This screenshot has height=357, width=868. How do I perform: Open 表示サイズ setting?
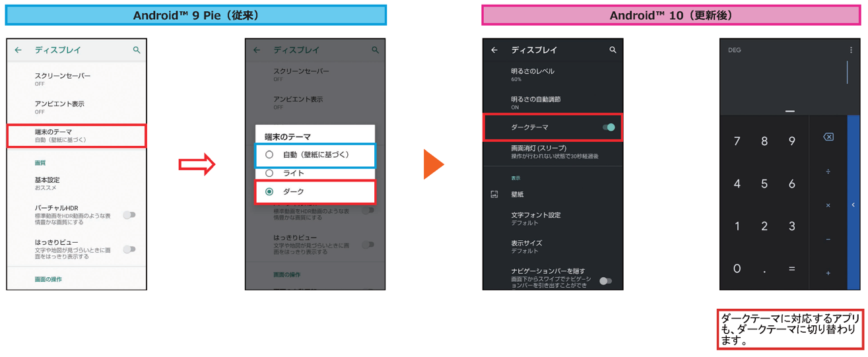[x=553, y=247]
